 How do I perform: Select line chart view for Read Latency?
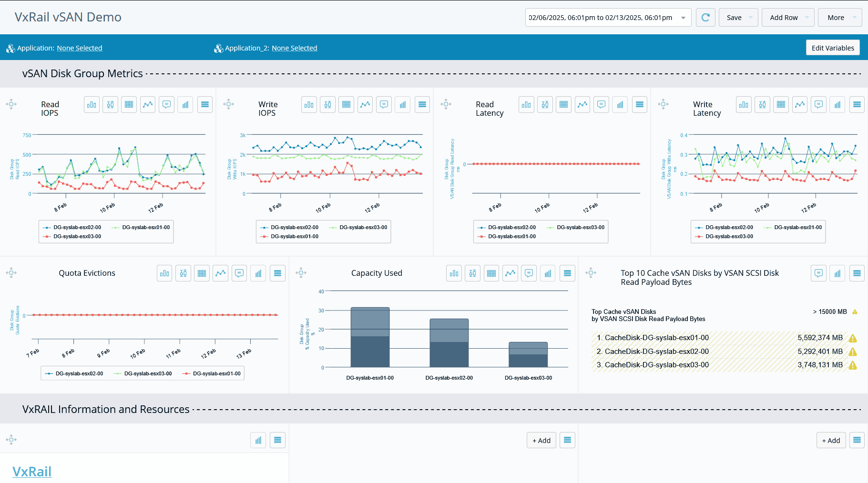582,104
